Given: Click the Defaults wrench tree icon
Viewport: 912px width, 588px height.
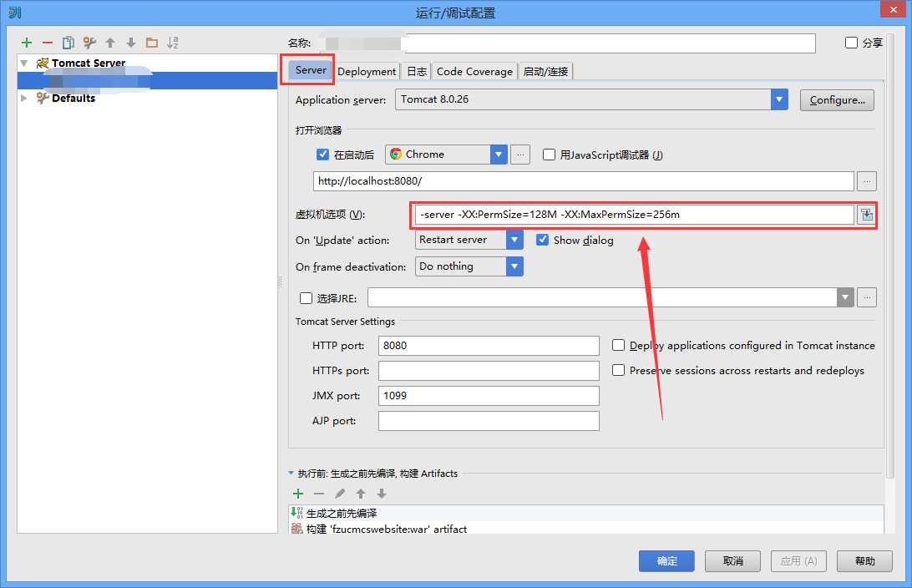Looking at the screenshot, I should point(43,98).
